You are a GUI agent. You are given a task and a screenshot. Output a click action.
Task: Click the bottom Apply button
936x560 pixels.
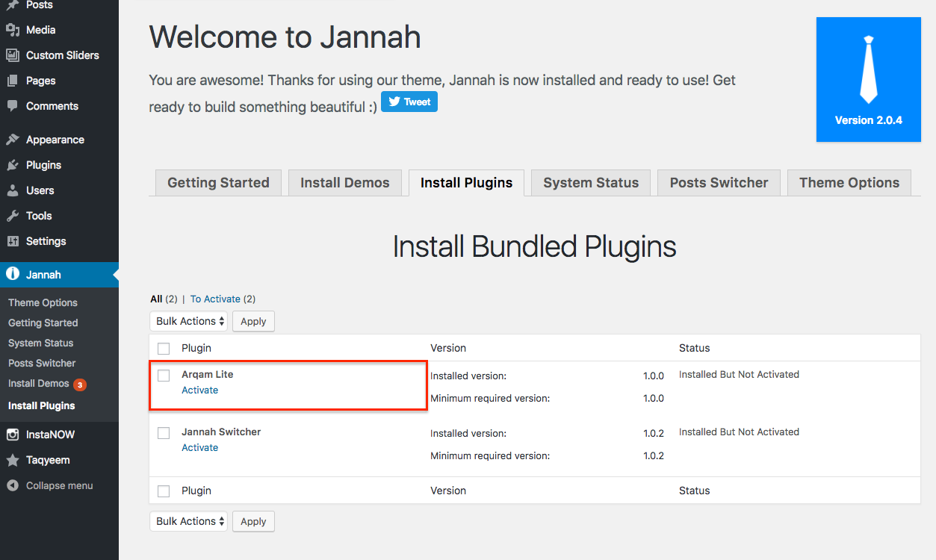pos(253,521)
